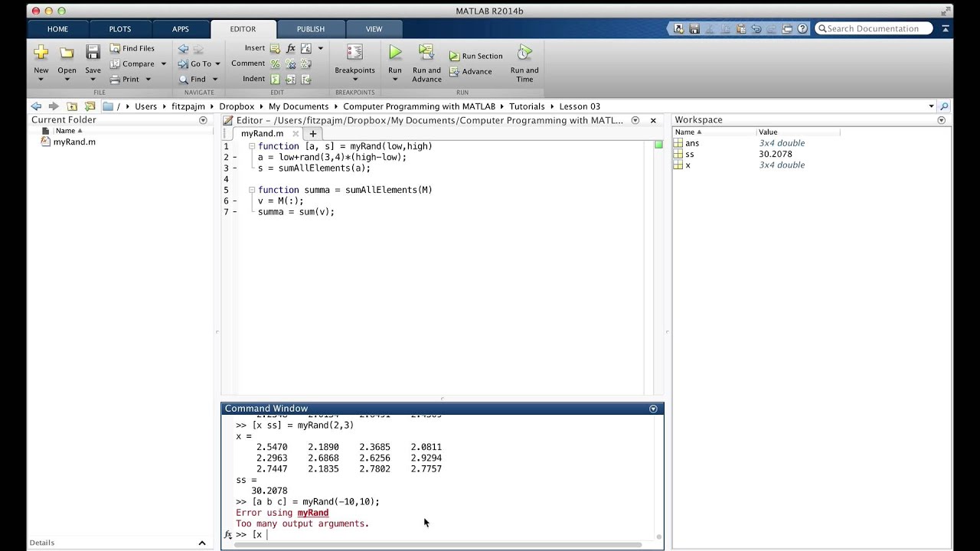Screen dimensions: 980x551
Task: Go up one folder level in the address bar
Action: tap(71, 106)
